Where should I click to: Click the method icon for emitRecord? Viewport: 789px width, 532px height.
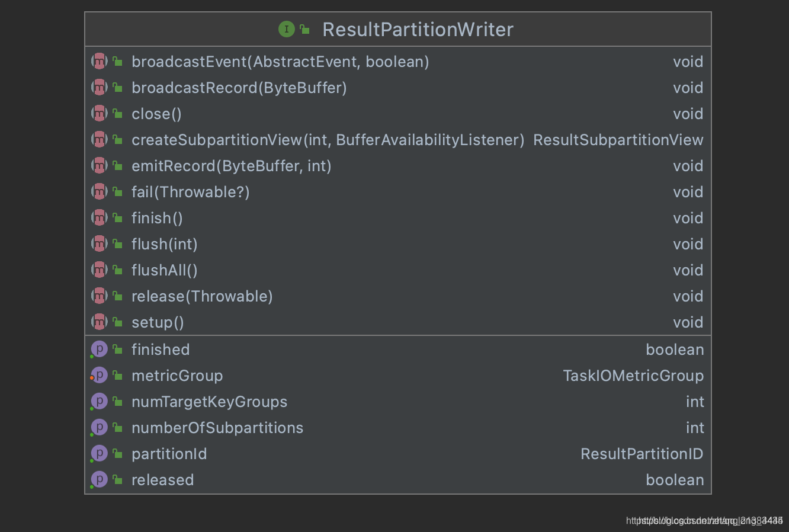100,165
